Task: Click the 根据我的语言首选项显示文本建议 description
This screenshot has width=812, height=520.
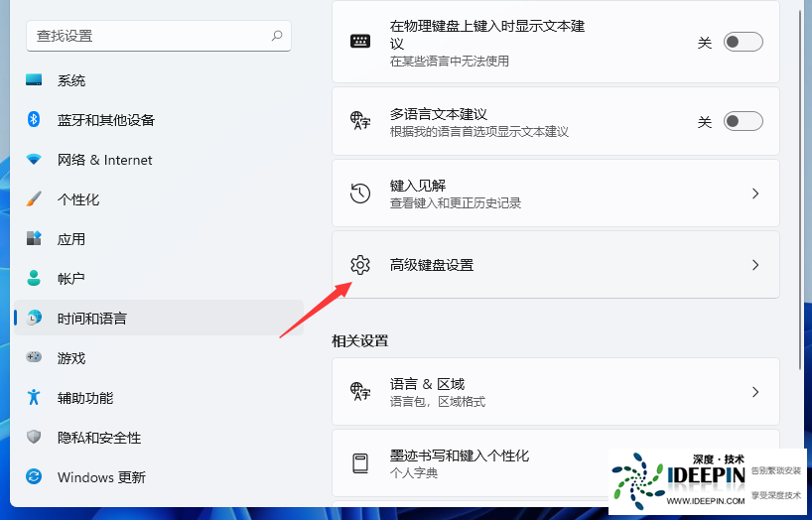Action: 479,132
